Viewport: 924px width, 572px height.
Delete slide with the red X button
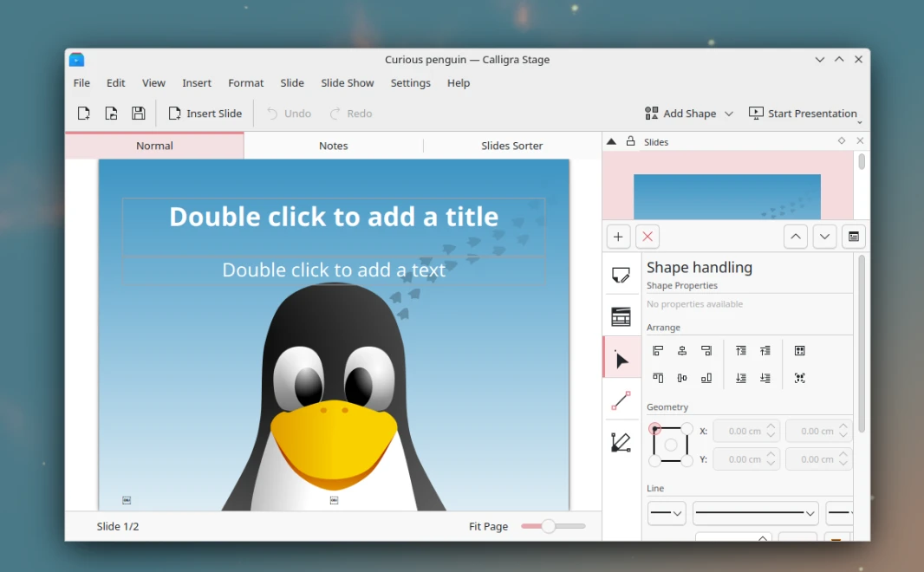click(x=647, y=237)
